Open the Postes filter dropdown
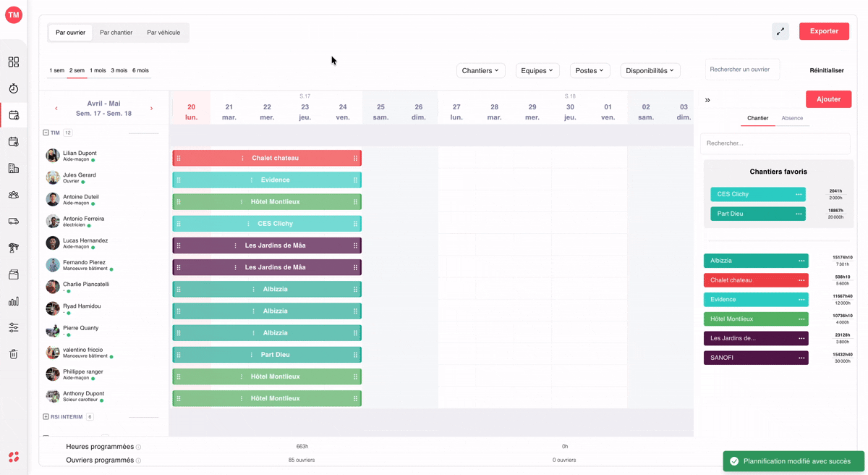Screen dimensions: 868x475 (590, 70)
